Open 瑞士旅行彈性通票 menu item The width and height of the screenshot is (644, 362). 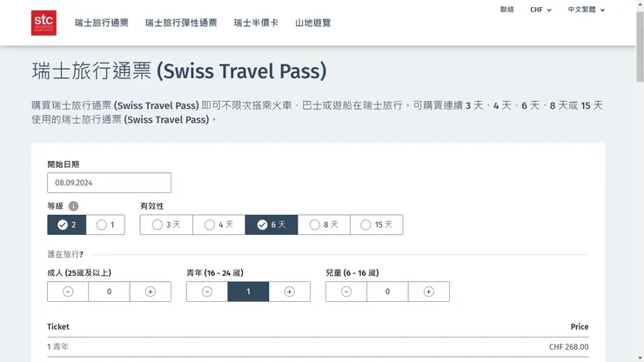coord(181,23)
